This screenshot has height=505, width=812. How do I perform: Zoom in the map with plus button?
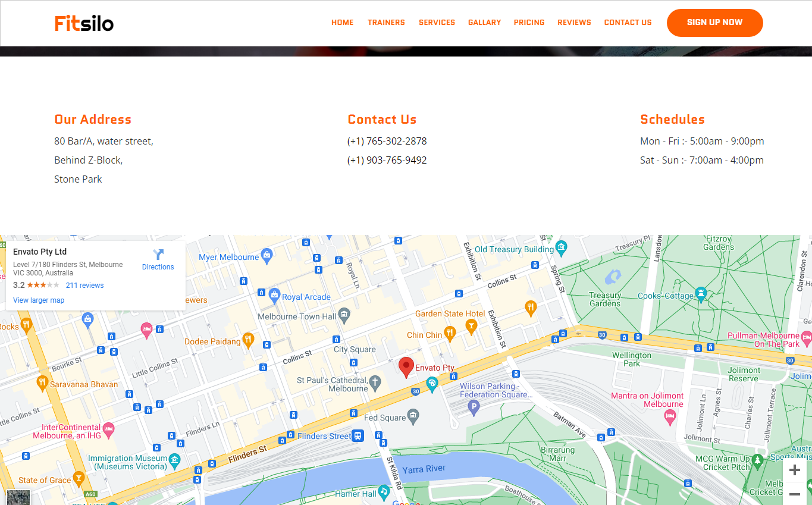pyautogui.click(x=794, y=471)
